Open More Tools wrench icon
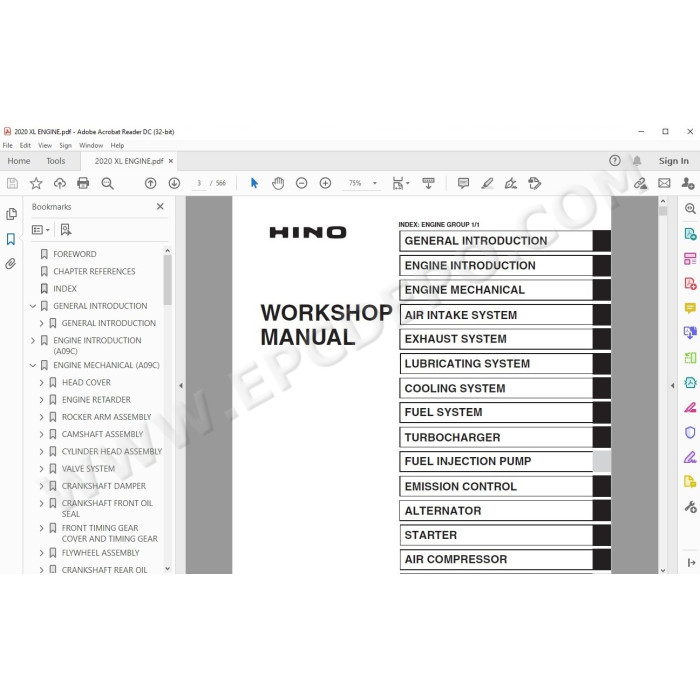The image size is (700, 700). [x=690, y=507]
